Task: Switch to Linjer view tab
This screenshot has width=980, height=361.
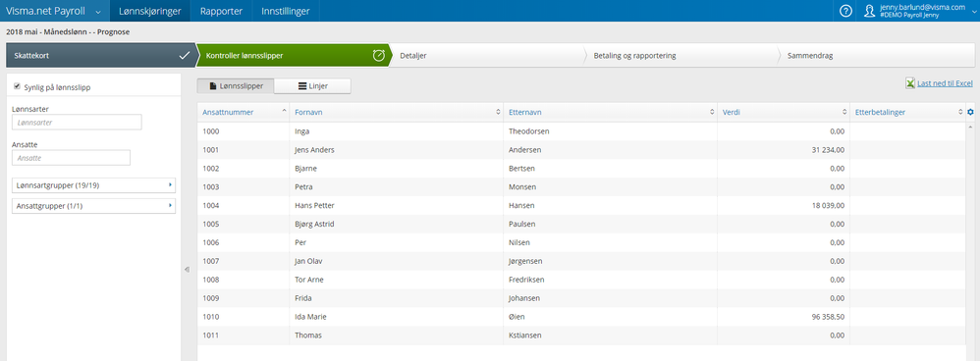Action: (312, 86)
